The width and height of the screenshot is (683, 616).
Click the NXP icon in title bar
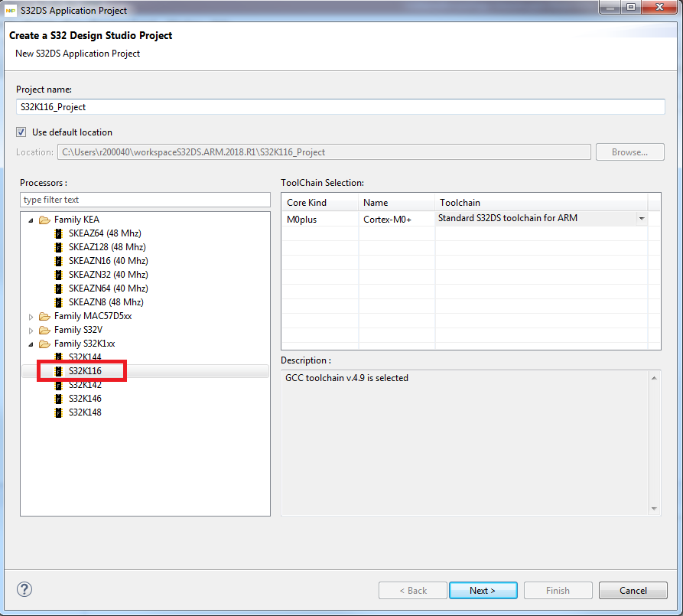(x=11, y=10)
